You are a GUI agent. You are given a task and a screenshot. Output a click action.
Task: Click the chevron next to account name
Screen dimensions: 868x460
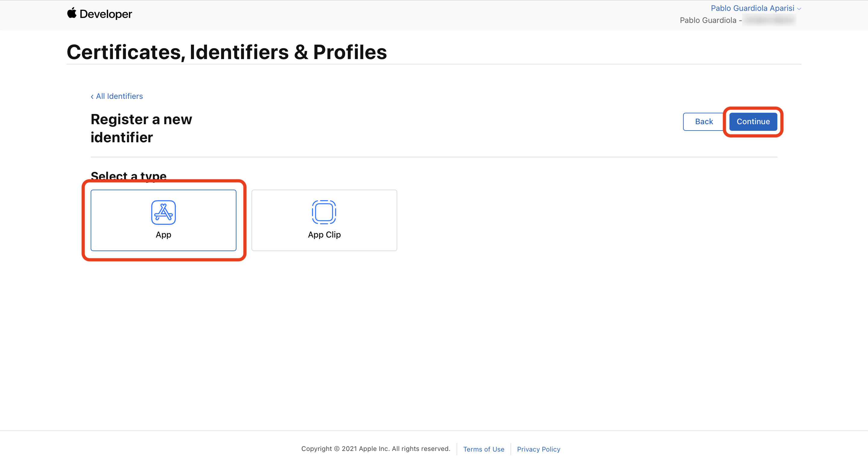coord(799,9)
